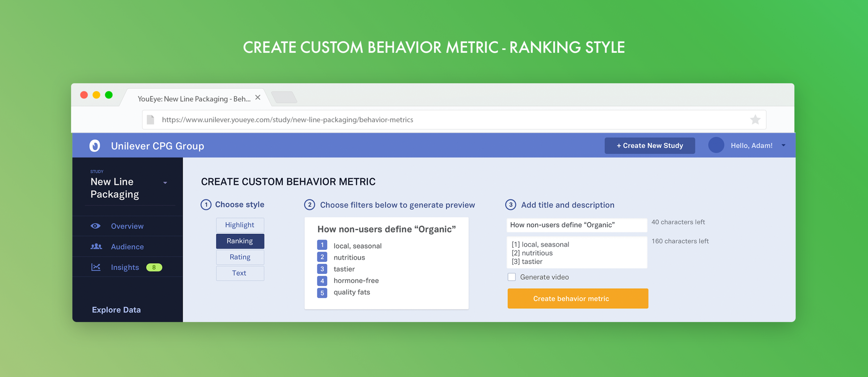Collapse the study dropdown chevron in sidebar
Screen dimensions: 868x377
(165, 182)
